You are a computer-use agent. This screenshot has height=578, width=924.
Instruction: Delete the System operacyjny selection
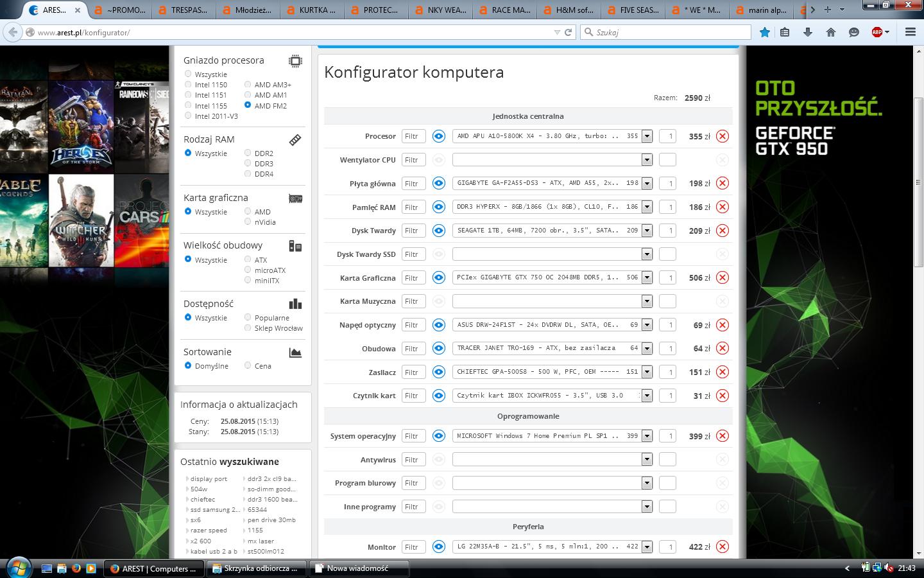coord(723,436)
